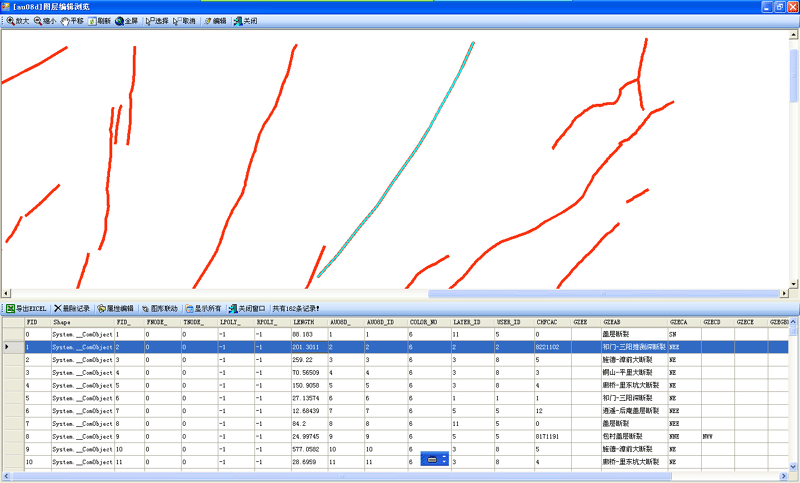Click the 取消 (cancel selection) tool
This screenshot has width=800, height=483.
pyautogui.click(x=184, y=20)
